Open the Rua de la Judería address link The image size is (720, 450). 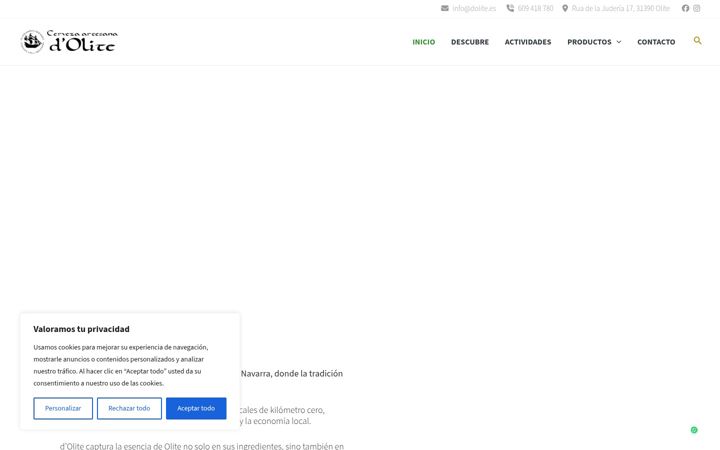620,8
